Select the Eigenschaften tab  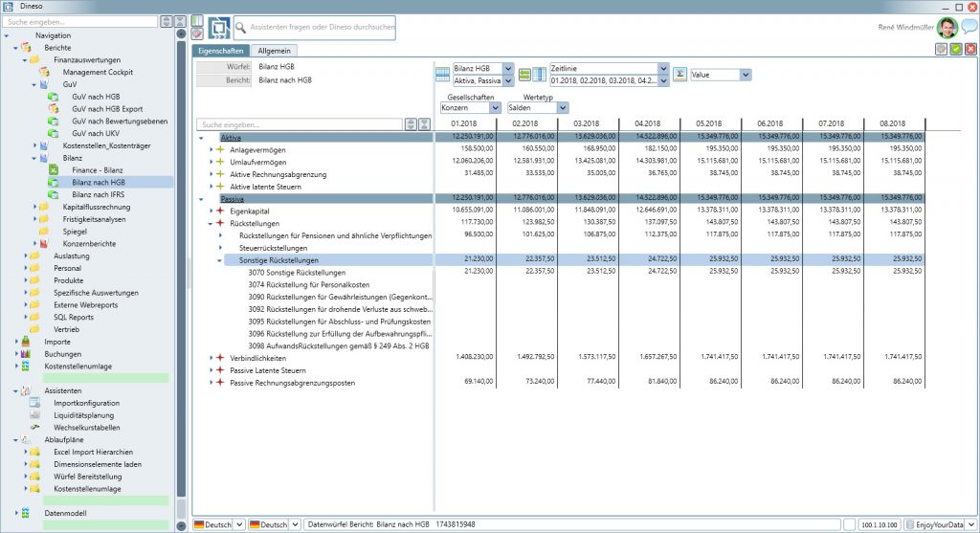pos(220,51)
